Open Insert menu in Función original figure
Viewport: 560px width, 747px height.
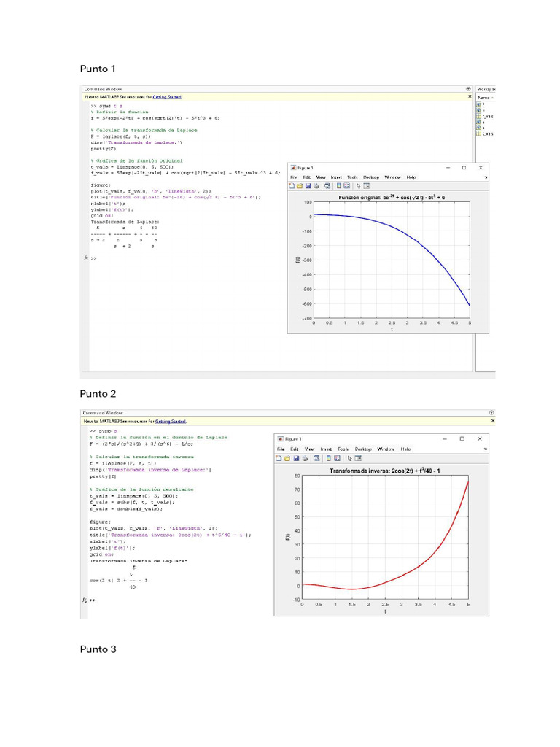(336, 177)
